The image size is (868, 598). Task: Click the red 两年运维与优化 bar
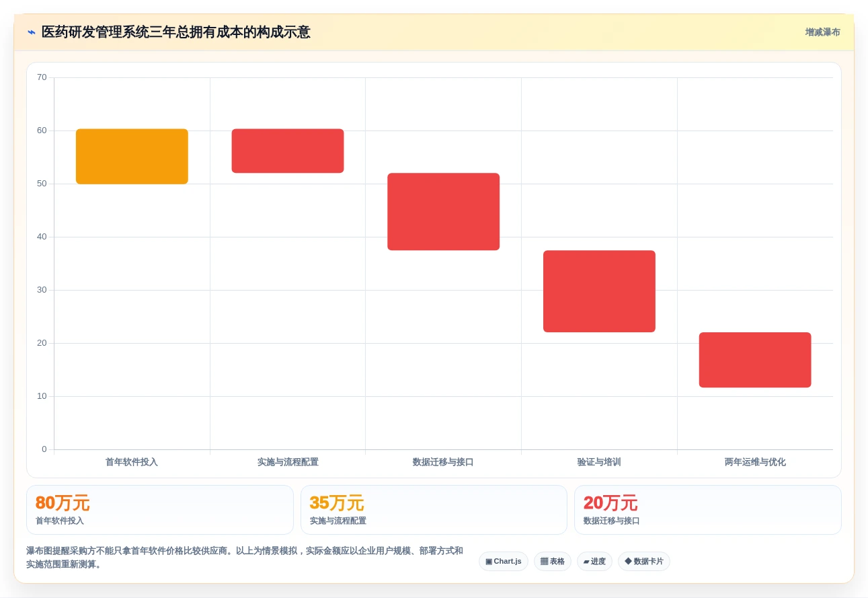(755, 360)
